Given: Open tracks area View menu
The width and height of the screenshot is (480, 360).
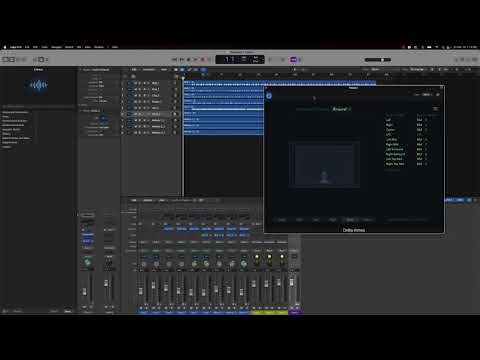Looking at the screenshot, I should point(164,70).
